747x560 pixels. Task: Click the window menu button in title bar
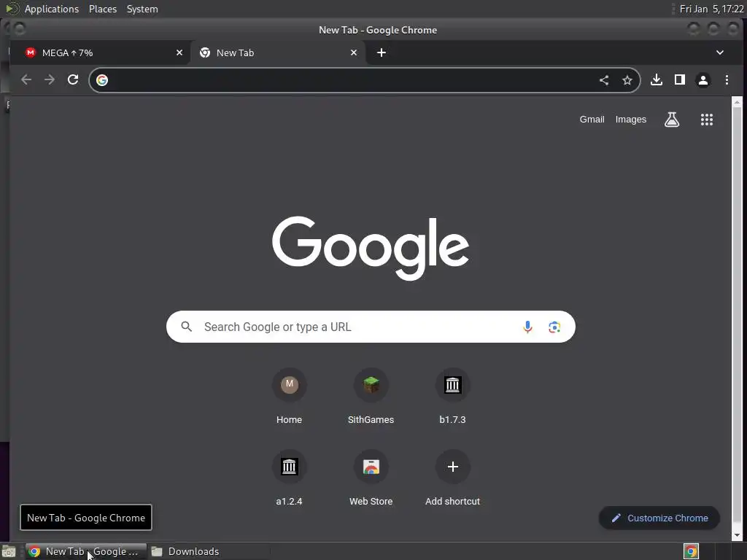point(20,29)
